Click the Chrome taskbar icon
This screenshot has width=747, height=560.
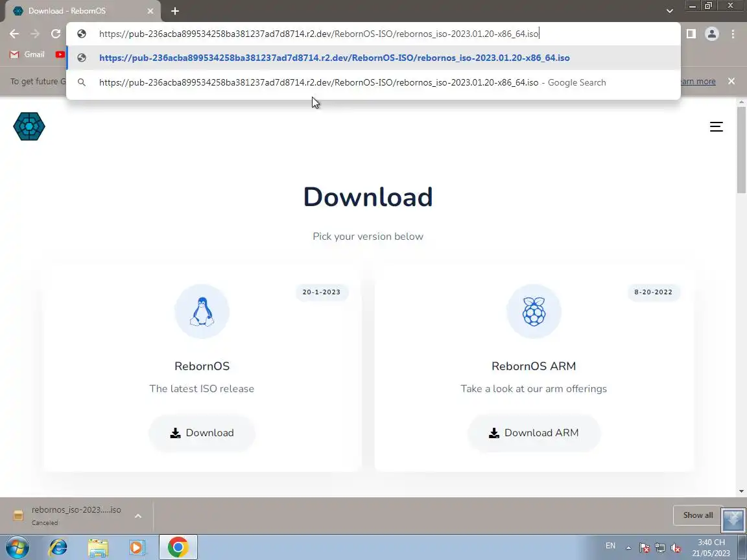click(x=178, y=547)
